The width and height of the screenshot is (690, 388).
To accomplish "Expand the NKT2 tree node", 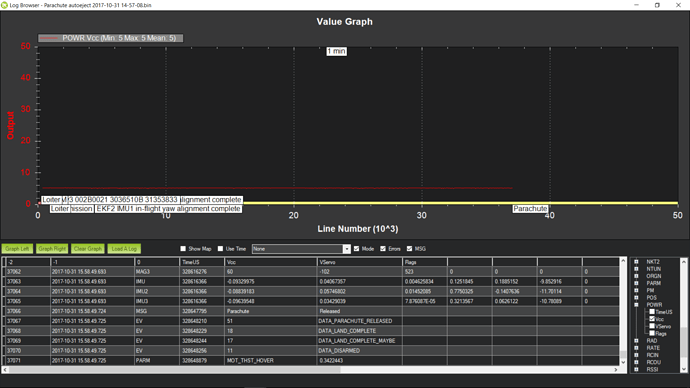I will click(x=636, y=262).
